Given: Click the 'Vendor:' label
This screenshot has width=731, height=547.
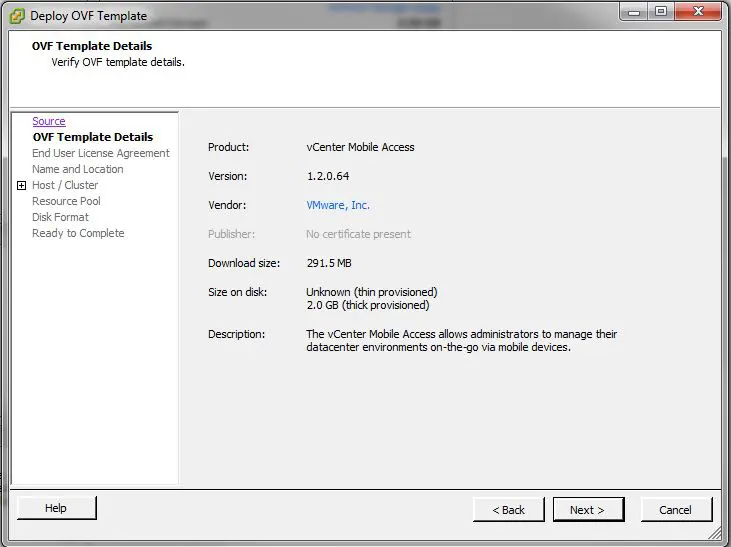Looking at the screenshot, I should (227, 205).
